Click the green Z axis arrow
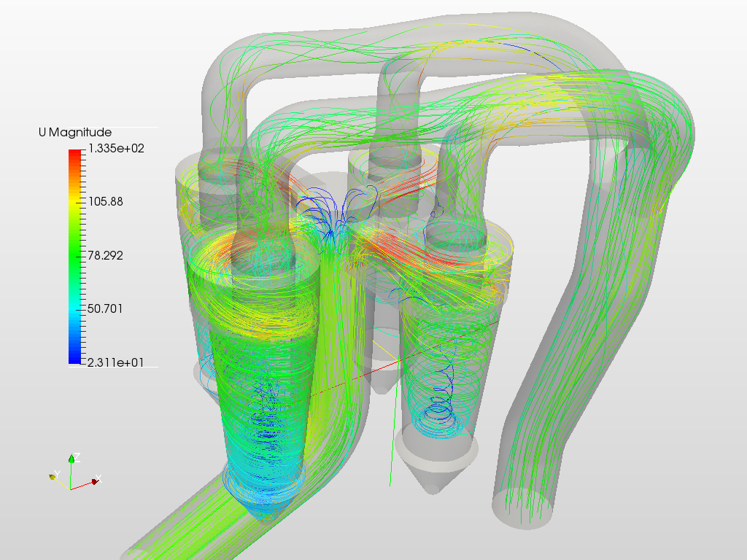This screenshot has width=747, height=560. [x=71, y=458]
